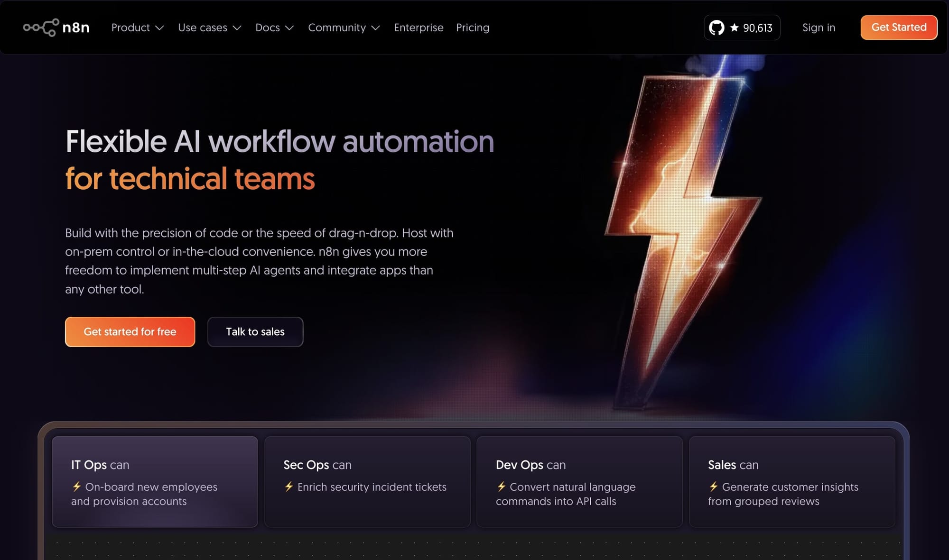949x560 pixels.
Task: Expand the Use cases dropdown chevron
Action: click(237, 28)
